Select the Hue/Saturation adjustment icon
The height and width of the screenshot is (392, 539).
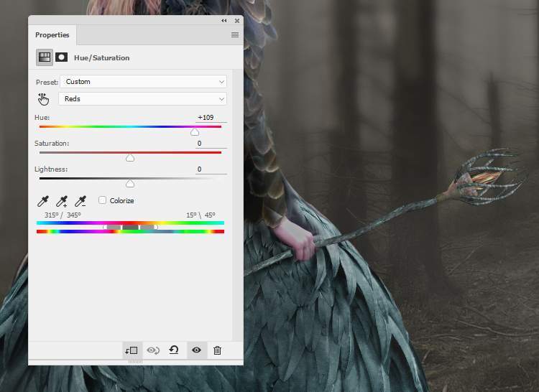coord(45,57)
